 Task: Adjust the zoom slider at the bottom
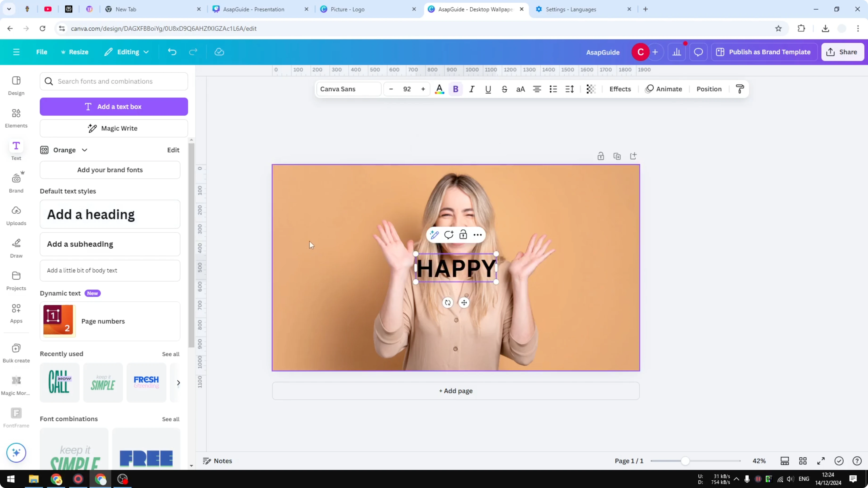(x=686, y=461)
